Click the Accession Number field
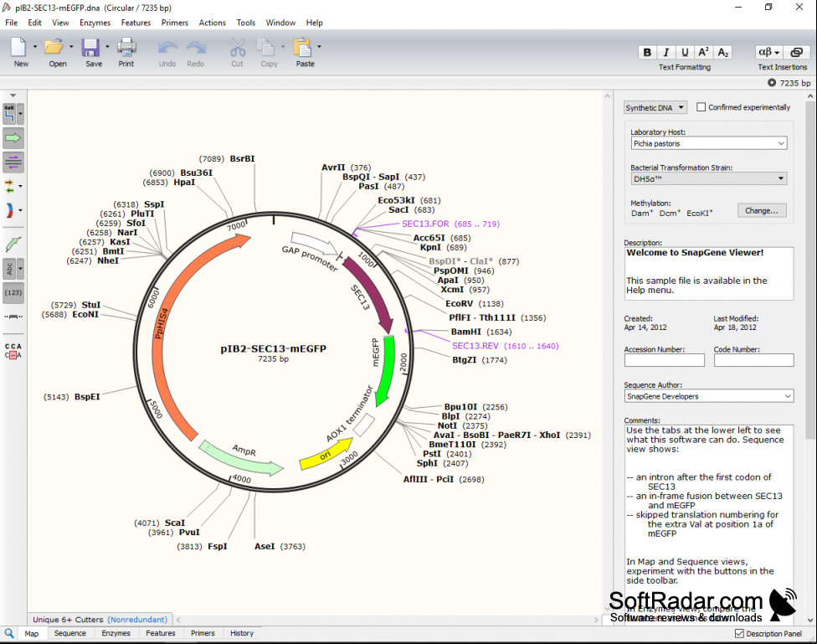The width and height of the screenshot is (817, 644). (665, 360)
